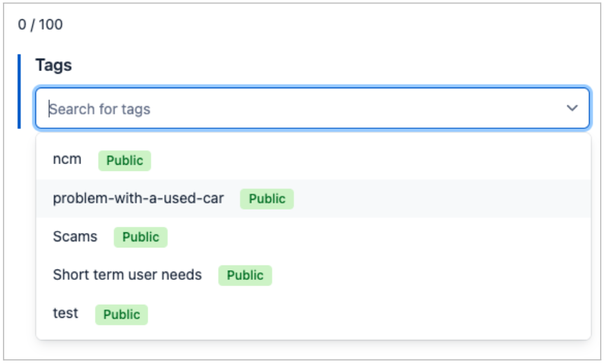
Task: Click the Tags field heading
Action: [x=54, y=65]
